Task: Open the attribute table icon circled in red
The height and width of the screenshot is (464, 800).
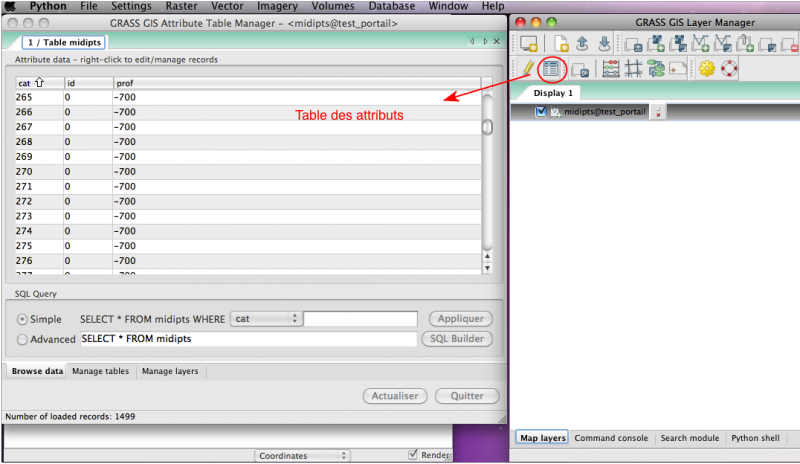Action: pyautogui.click(x=551, y=69)
